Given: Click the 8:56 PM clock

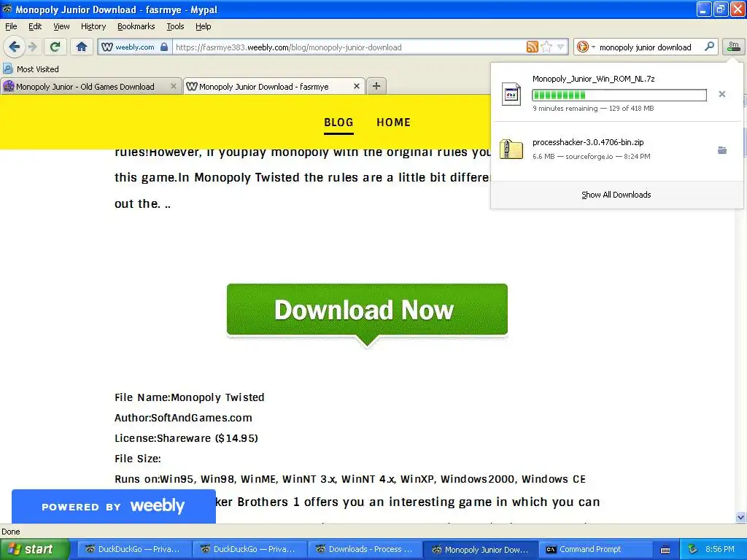Looking at the screenshot, I should pyautogui.click(x=720, y=549).
